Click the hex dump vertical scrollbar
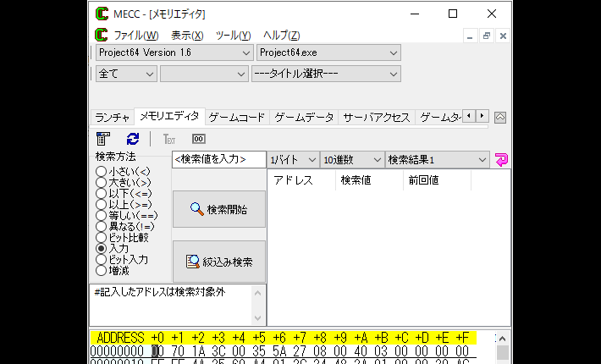The height and width of the screenshot is (364, 601). (x=503, y=352)
